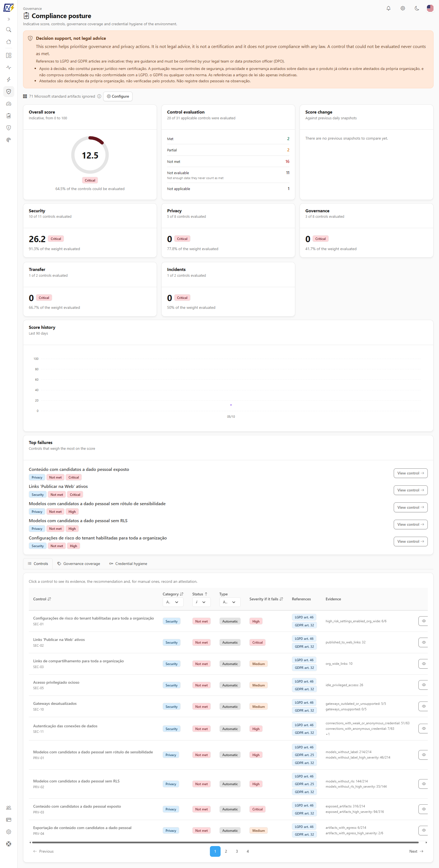Click the LGPD art. 46 badge on SEC-02 row
The height and width of the screenshot is (868, 439).
pos(304,638)
